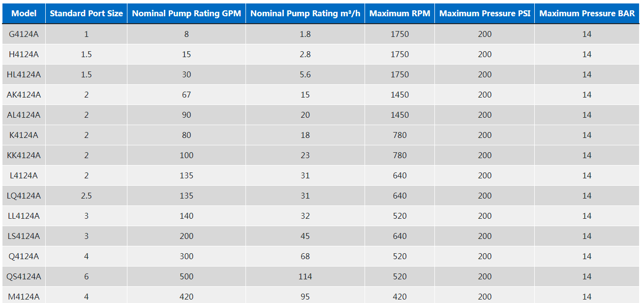
Task: Select the Maximum Pressure BAR header
Action: pos(587,13)
